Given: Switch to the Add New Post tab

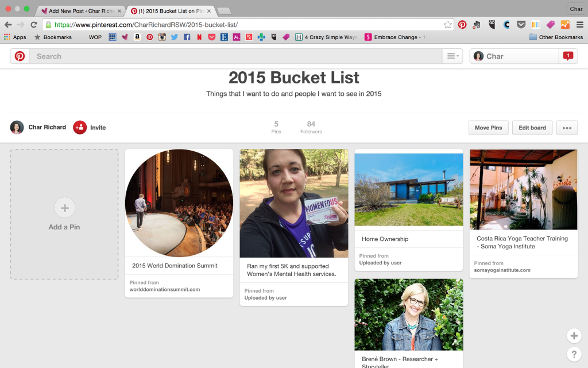Looking at the screenshot, I should click(80, 11).
